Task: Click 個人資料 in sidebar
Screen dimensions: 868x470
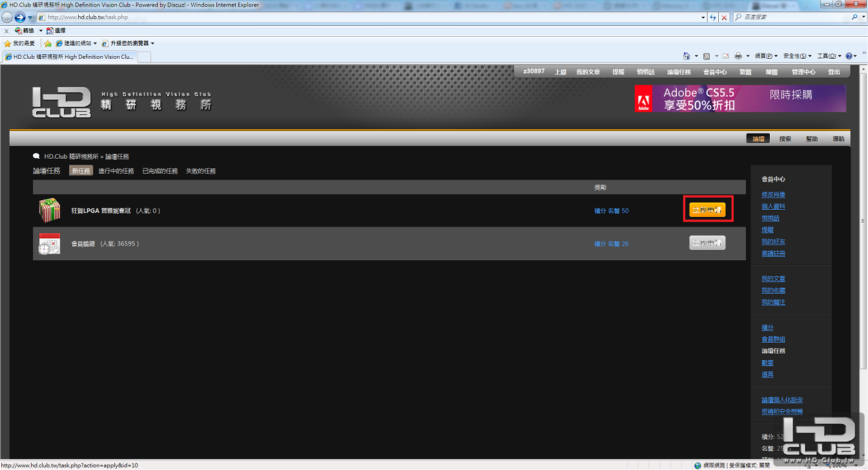Action: click(773, 207)
